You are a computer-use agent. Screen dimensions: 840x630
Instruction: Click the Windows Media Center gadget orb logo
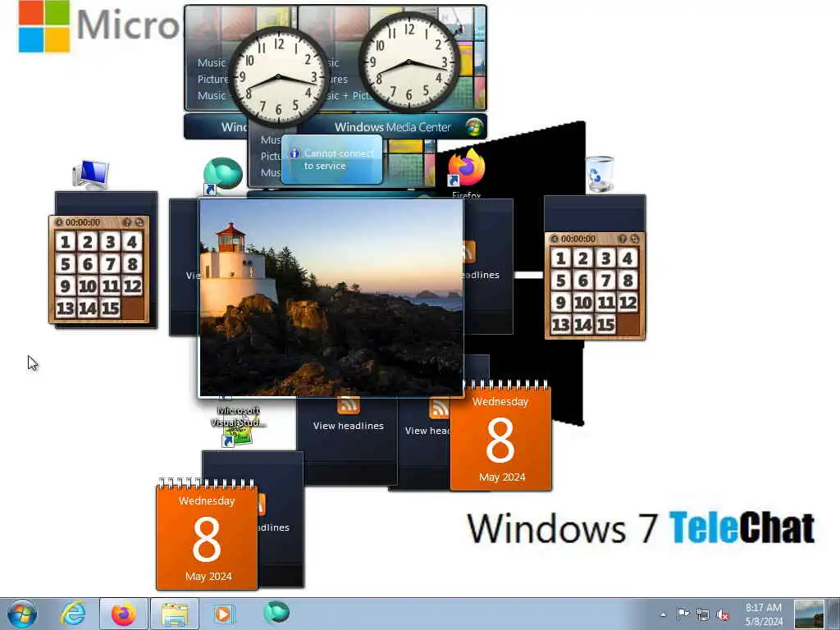click(x=474, y=127)
